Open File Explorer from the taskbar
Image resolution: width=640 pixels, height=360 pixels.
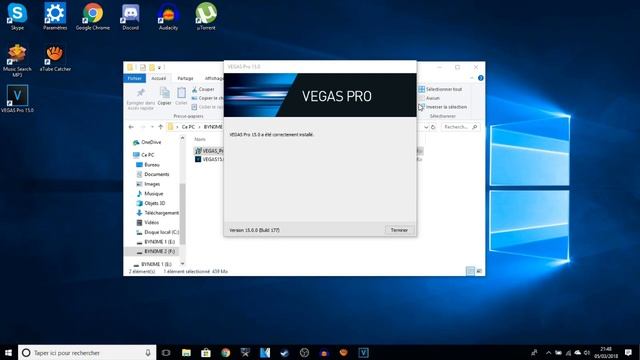click(x=186, y=353)
